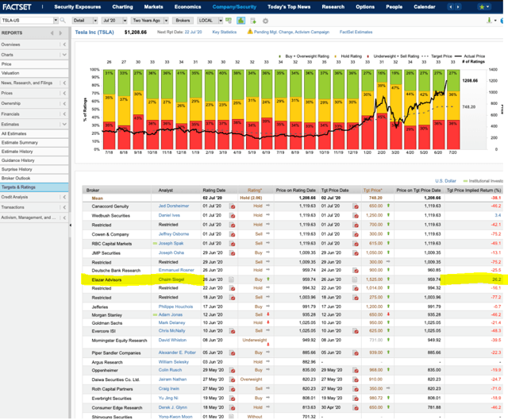Open JMP Securities rating date PDF icon
This screenshot has width=508, height=420.
point(233,252)
